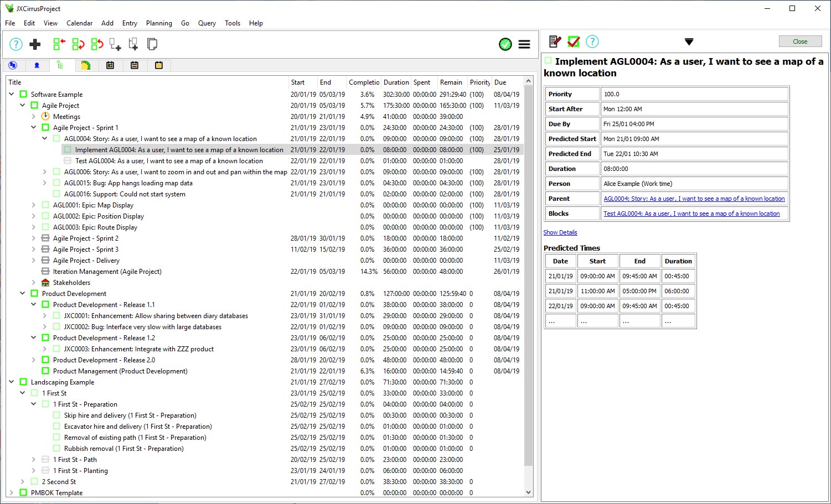Open the Planning menu

pos(159,23)
